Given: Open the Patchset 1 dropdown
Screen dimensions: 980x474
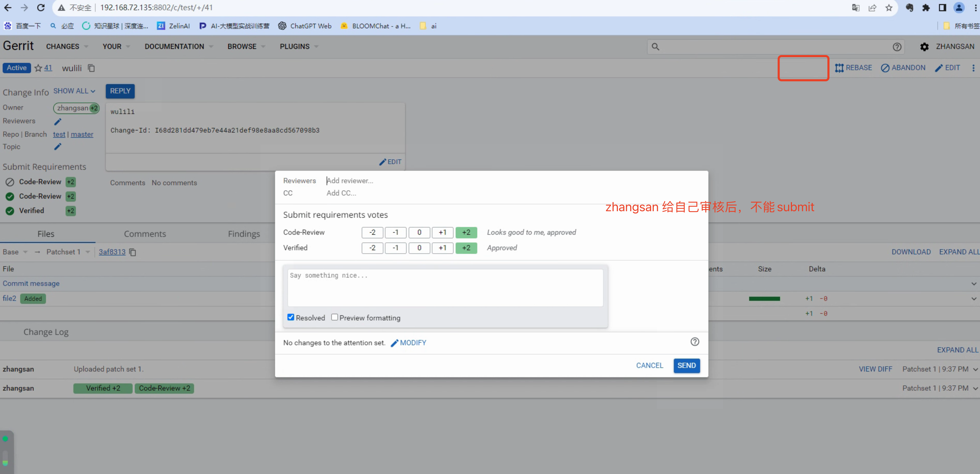Looking at the screenshot, I should click(68, 252).
